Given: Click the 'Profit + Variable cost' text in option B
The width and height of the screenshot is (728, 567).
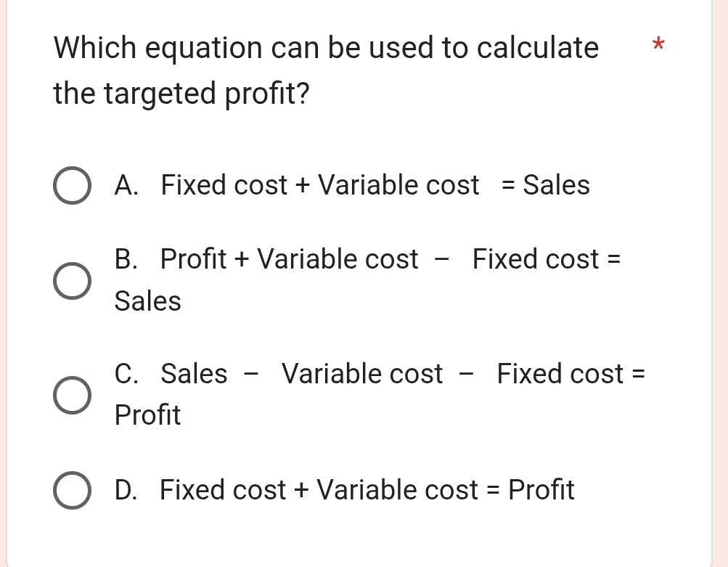Looking at the screenshot, I should click(x=289, y=258).
